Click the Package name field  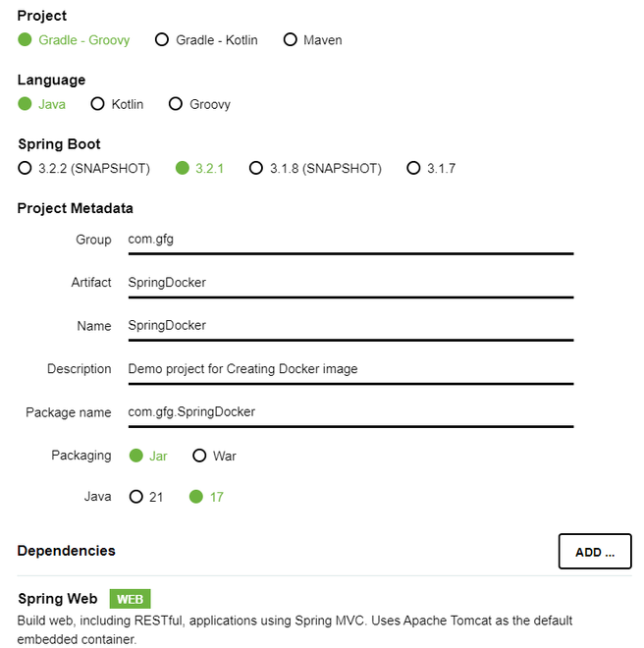click(349, 412)
